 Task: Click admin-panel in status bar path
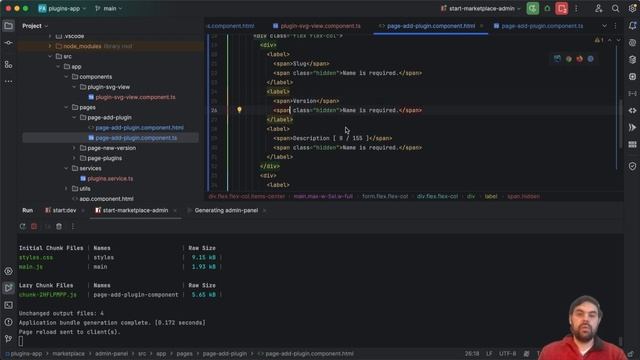111,354
